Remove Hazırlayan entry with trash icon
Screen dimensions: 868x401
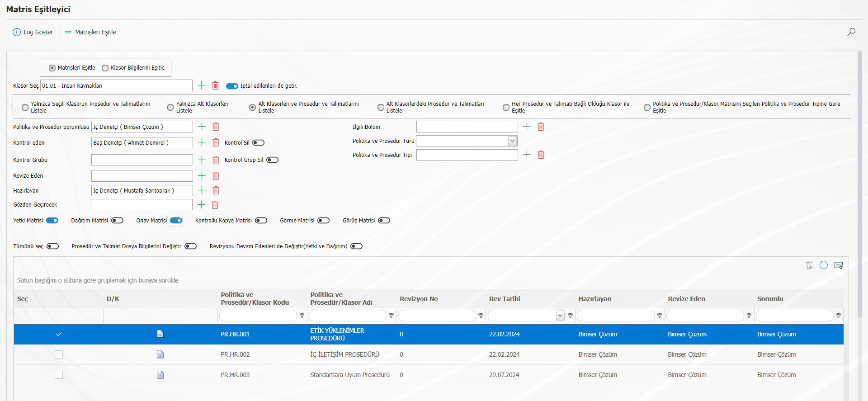[216, 190]
